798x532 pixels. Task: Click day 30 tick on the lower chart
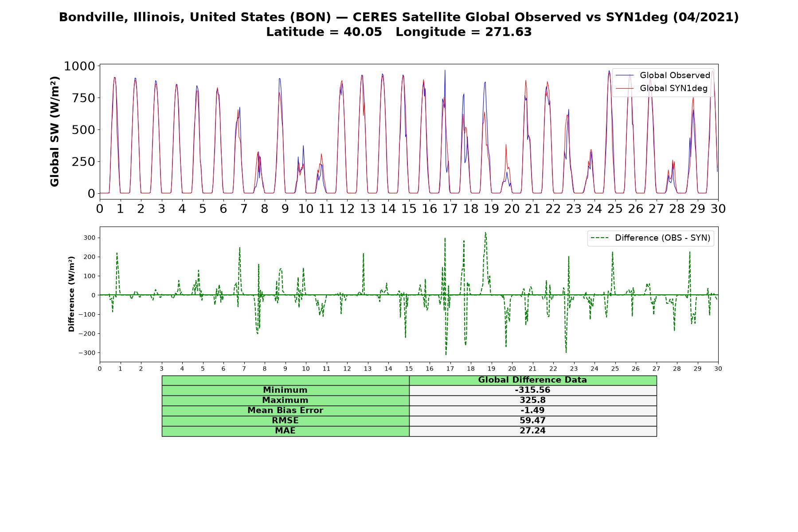[x=718, y=369]
